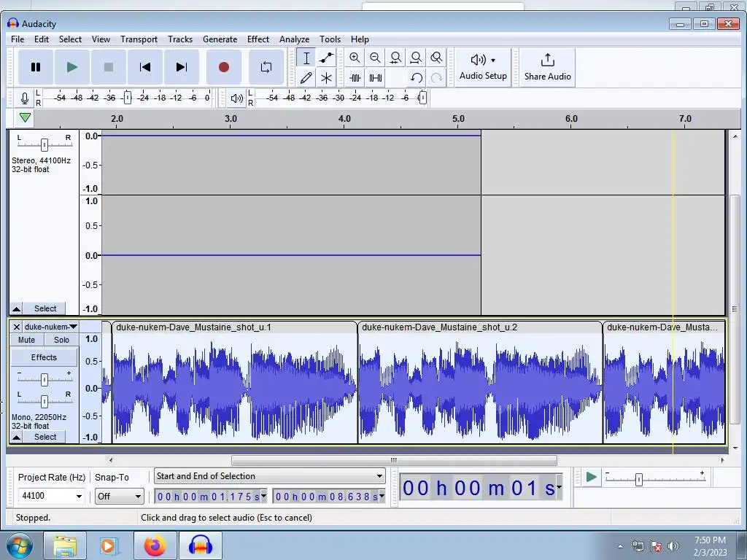Screen dimensions: 747x560
Task: Click playback speed slider handle
Action: click(x=639, y=480)
